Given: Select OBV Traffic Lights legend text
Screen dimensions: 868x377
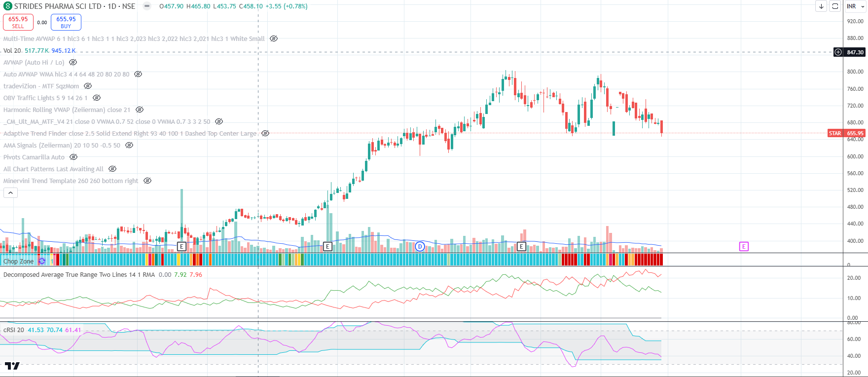Looking at the screenshot, I should (45, 98).
